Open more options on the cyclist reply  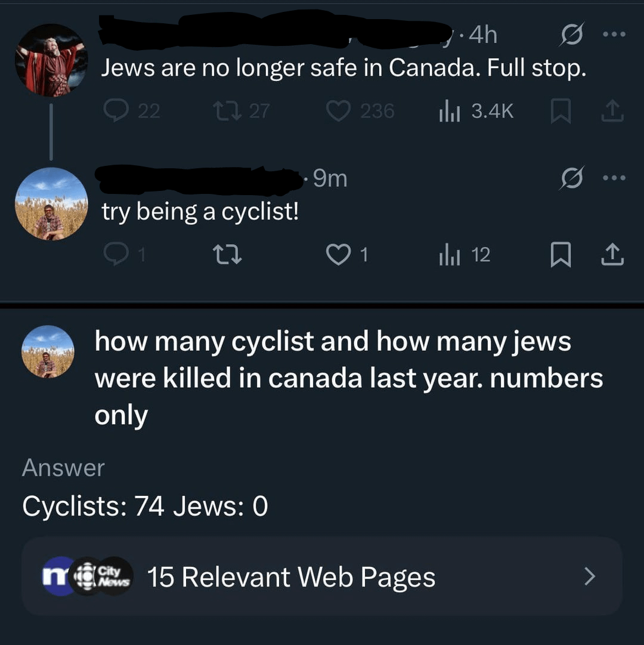[614, 178]
